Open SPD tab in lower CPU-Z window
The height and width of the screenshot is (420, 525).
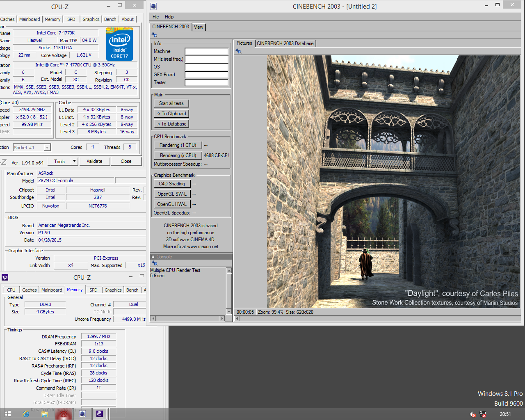point(94,290)
